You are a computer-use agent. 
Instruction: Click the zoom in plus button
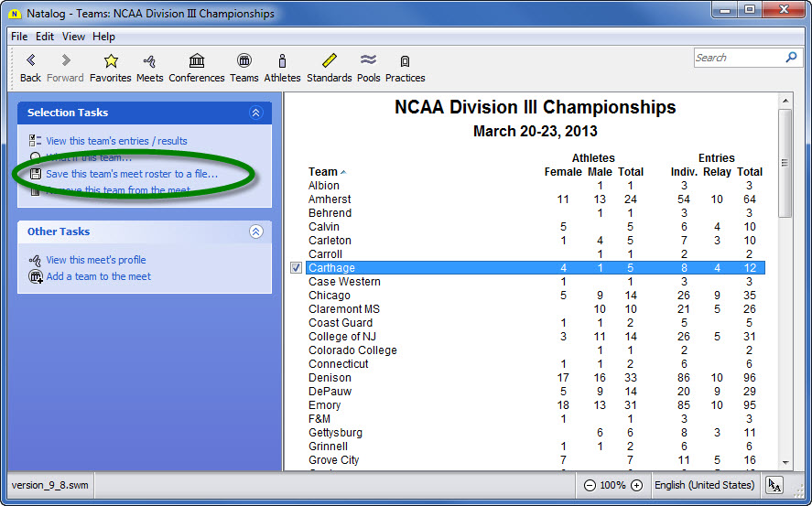[636, 485]
